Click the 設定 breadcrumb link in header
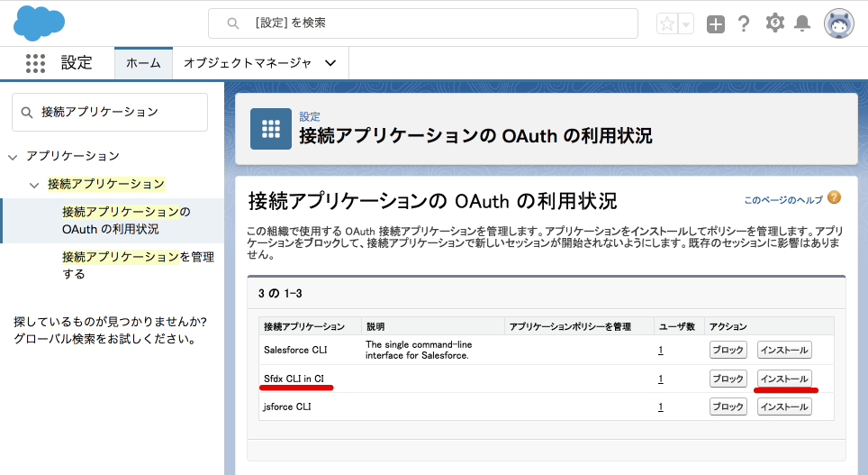Image resolution: width=868 pixels, height=475 pixels. (310, 116)
